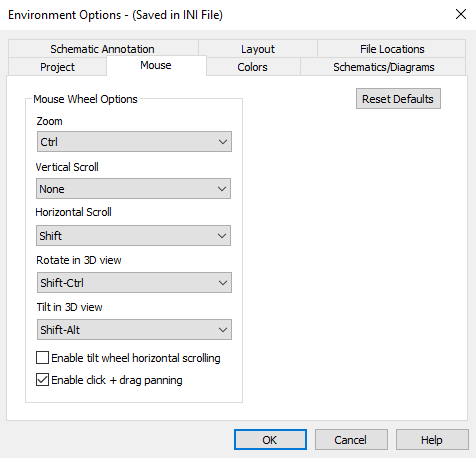Image resolution: width=476 pixels, height=458 pixels.
Task: Open the Horizontal Scroll dropdown showing Shift
Action: (x=133, y=236)
